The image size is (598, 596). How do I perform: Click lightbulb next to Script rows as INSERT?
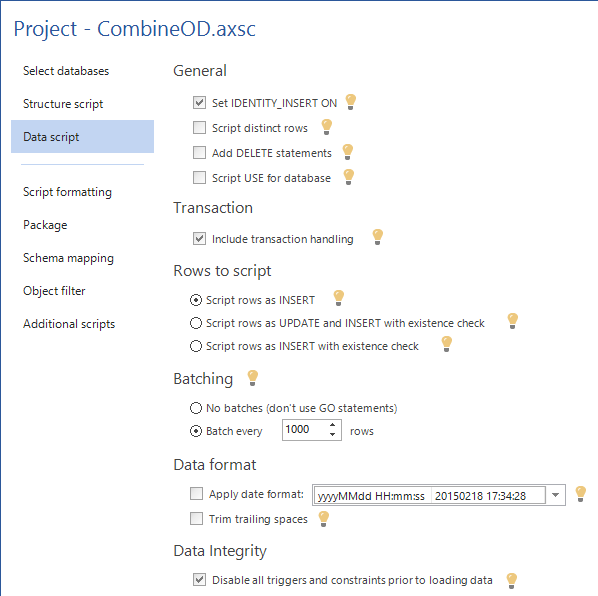click(339, 298)
